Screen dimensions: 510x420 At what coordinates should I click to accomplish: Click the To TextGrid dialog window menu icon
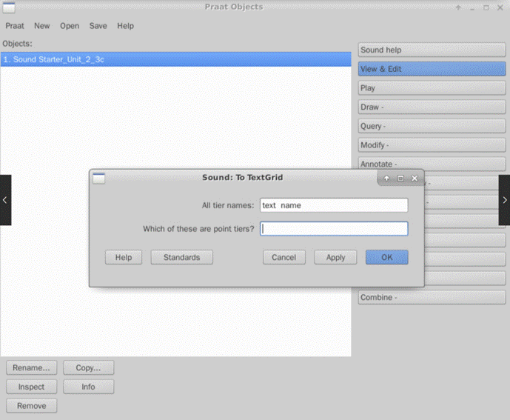coord(99,179)
